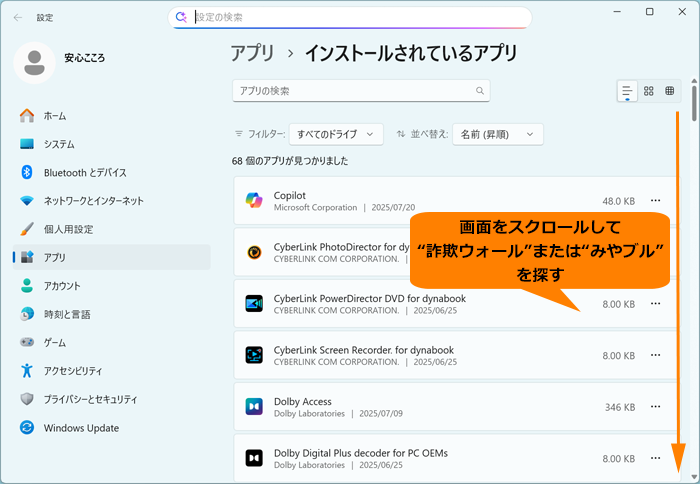Open the アカウント settings page

112,286
